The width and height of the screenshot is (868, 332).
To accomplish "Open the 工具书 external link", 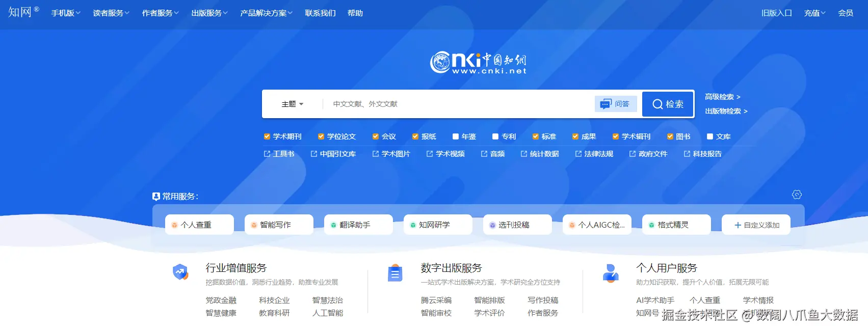I will tap(279, 154).
